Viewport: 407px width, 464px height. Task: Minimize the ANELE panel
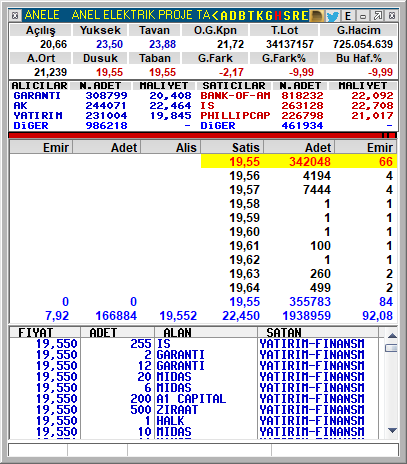[x=363, y=15]
